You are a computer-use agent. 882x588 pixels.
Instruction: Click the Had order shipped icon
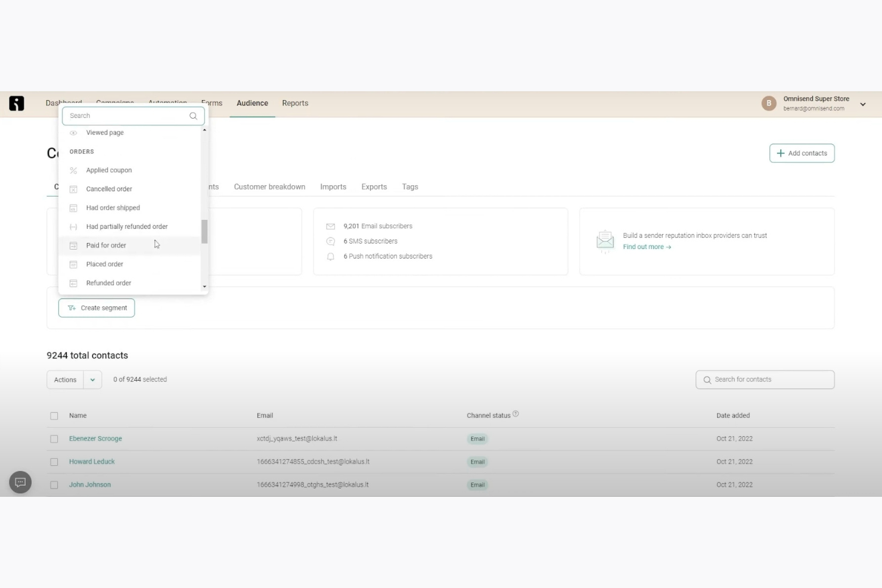(x=73, y=207)
